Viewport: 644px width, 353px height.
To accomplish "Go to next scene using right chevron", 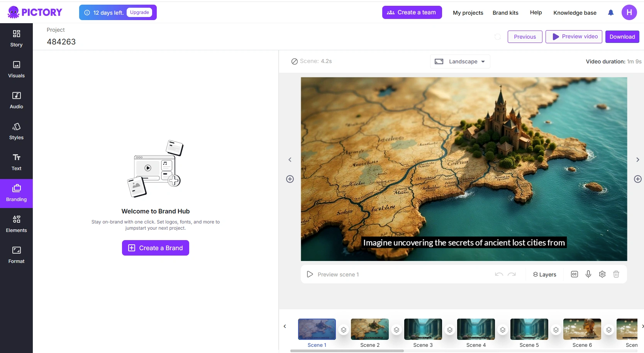I will [637, 160].
